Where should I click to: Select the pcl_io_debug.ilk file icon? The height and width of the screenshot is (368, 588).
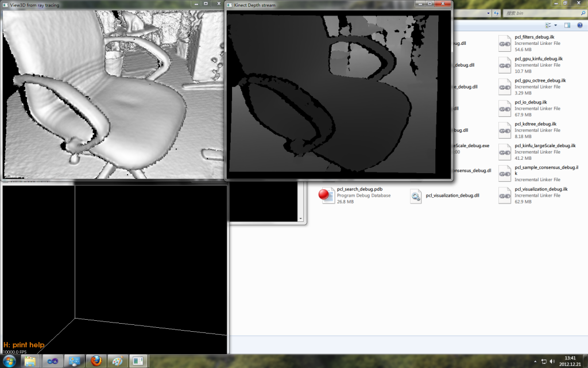[504, 109]
